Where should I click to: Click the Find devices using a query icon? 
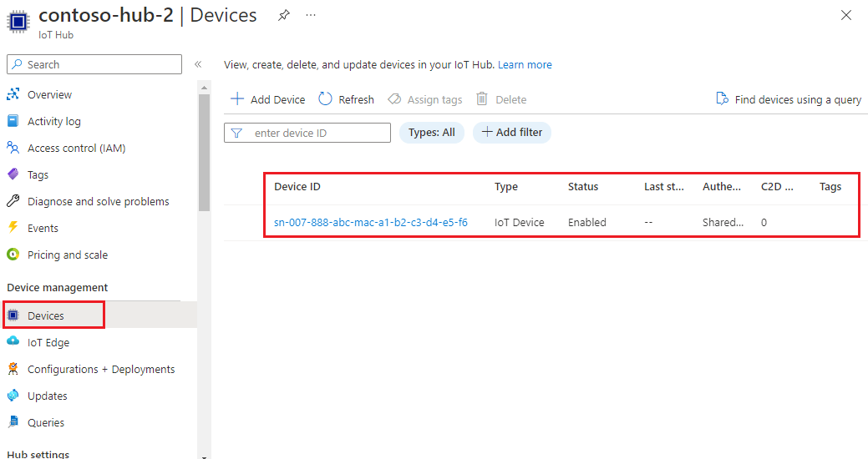click(x=723, y=99)
